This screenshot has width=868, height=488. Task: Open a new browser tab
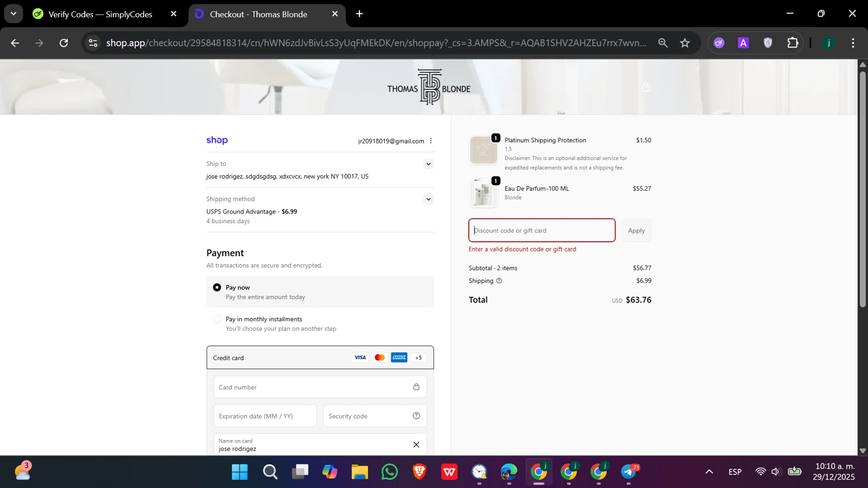(x=359, y=14)
